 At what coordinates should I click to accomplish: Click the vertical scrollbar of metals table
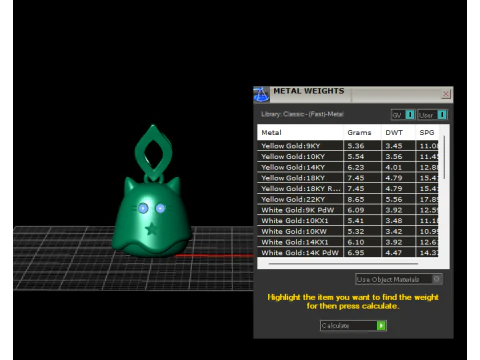click(x=444, y=157)
